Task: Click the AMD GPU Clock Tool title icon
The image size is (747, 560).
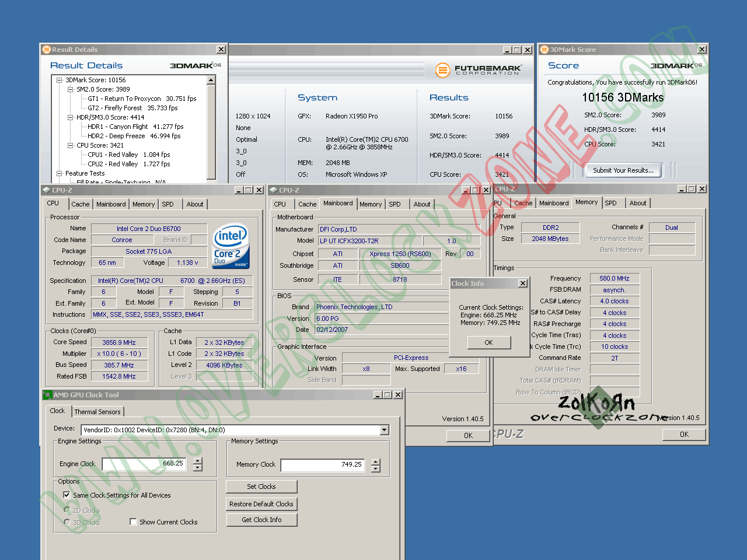Action: [47, 395]
